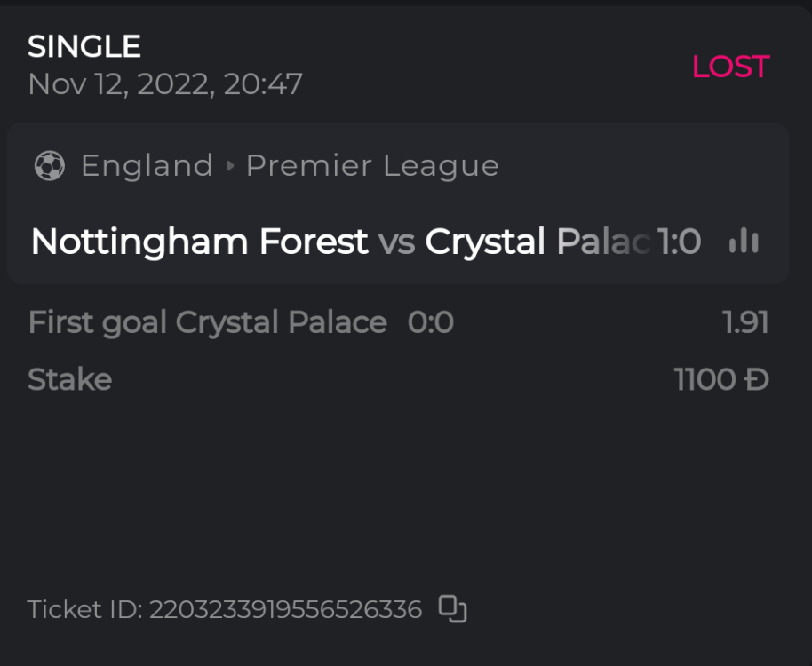This screenshot has height=666, width=812.
Task: Click the soccer ball sport icon
Action: (x=49, y=166)
